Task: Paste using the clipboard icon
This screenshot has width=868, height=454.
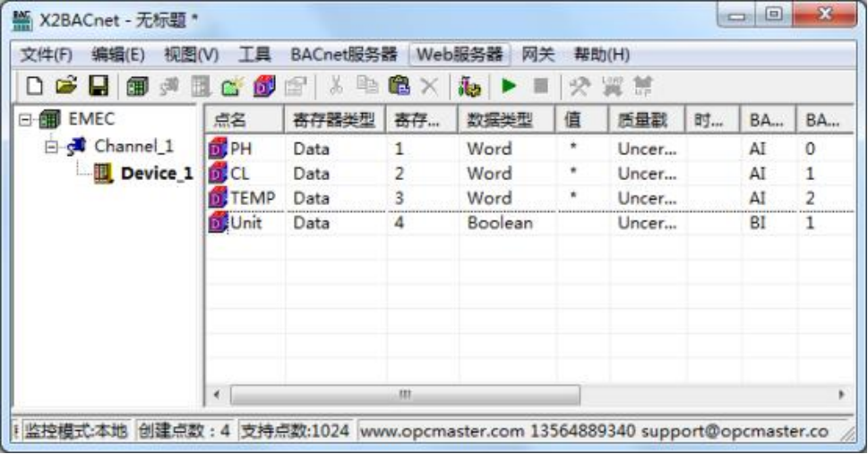Action: tap(399, 86)
